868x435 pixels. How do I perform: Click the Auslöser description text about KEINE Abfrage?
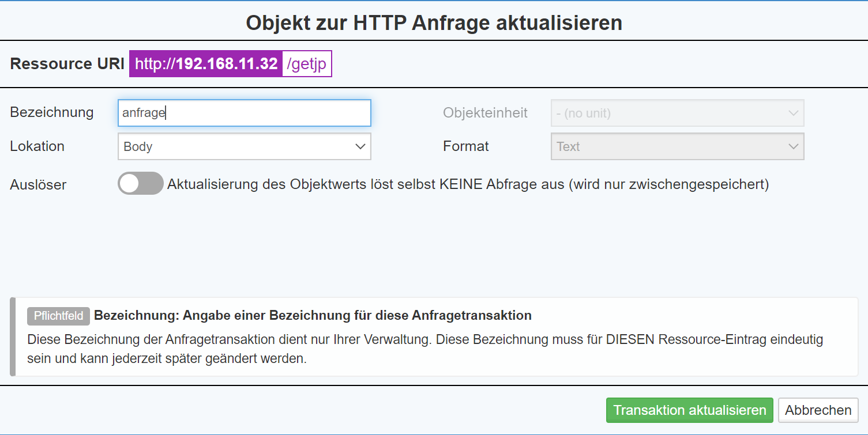[x=468, y=184]
